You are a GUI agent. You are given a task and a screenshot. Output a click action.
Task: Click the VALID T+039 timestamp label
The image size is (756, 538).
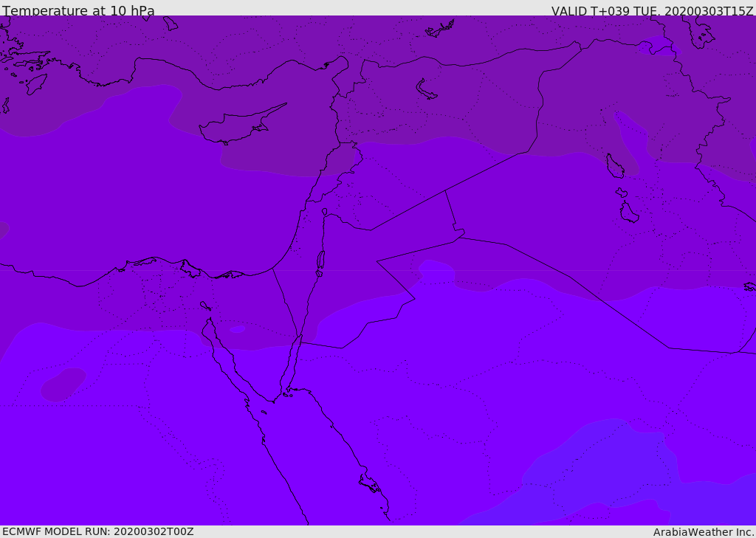(x=652, y=11)
